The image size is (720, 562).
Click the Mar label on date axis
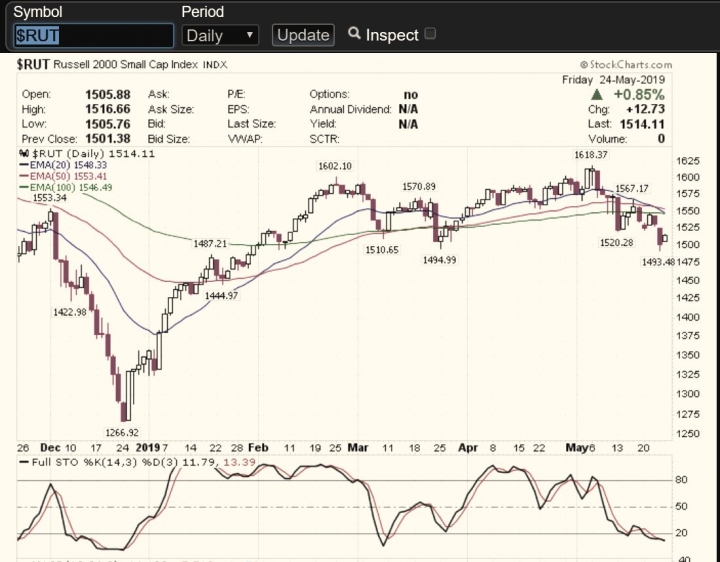[358, 448]
